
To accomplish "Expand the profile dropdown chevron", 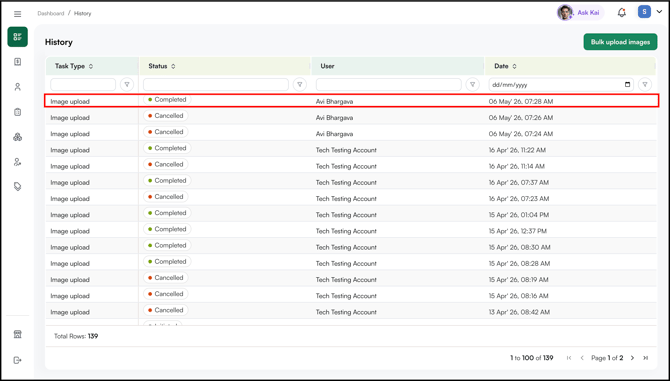I will point(659,12).
